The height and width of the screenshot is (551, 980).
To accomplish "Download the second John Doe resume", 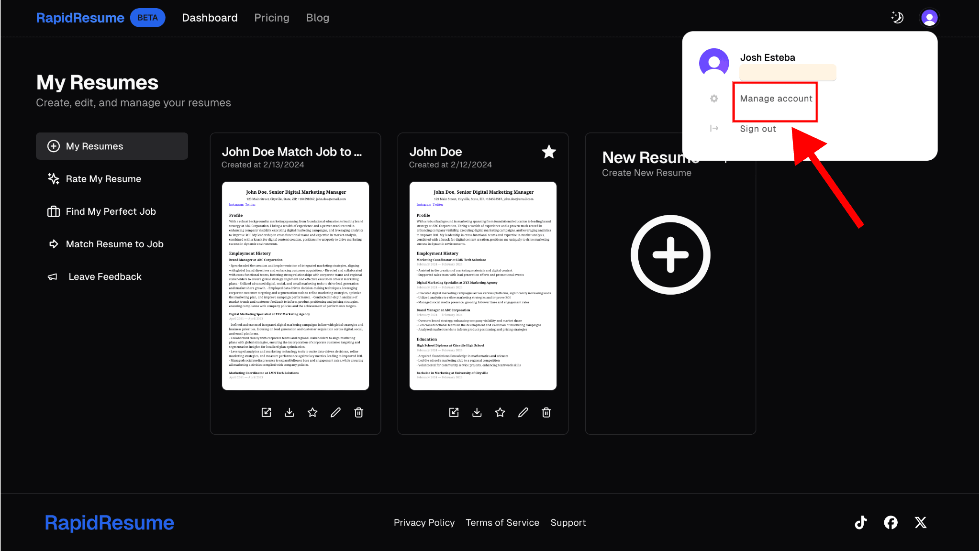I will click(x=477, y=412).
